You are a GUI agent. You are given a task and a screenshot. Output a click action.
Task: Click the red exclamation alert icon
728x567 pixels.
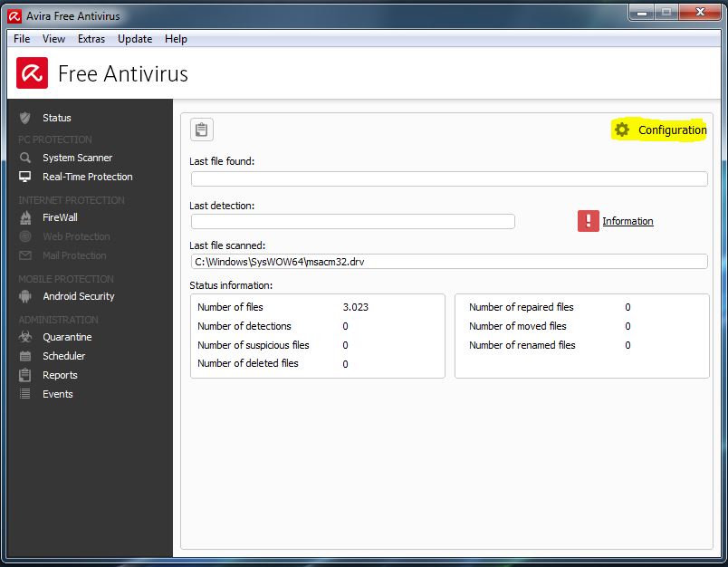587,220
